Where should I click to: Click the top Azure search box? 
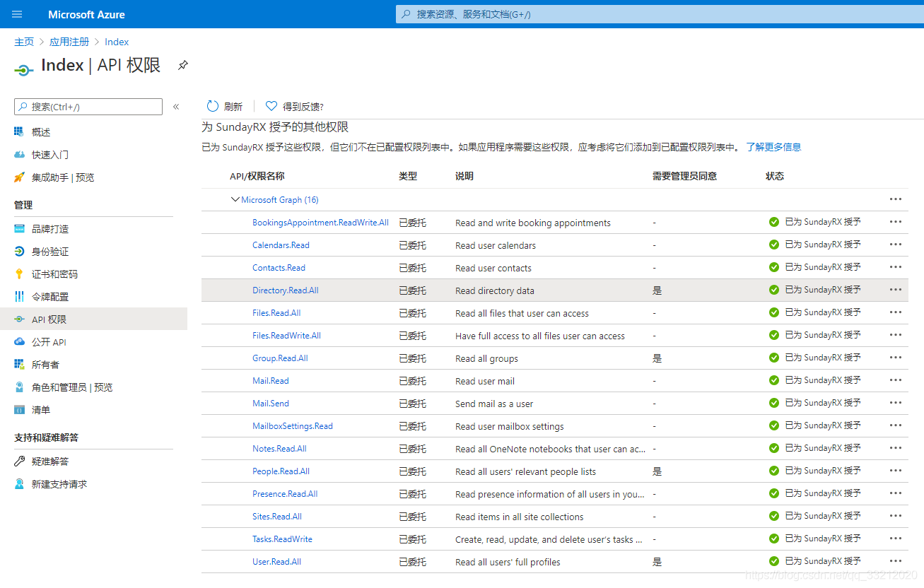pyautogui.click(x=657, y=14)
